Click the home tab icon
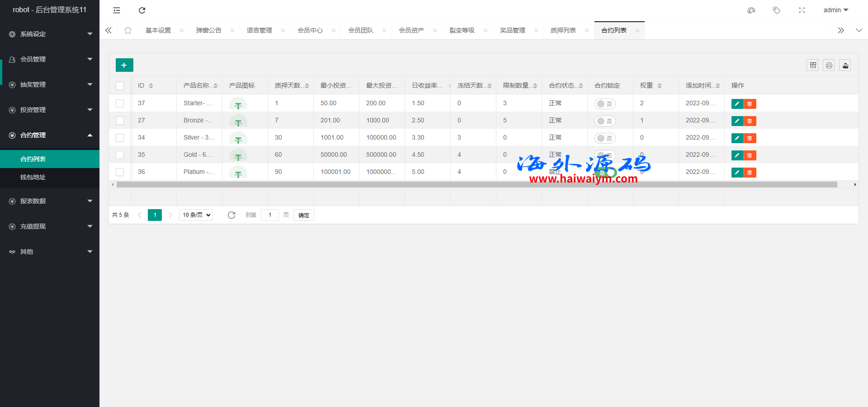Image resolution: width=868 pixels, height=407 pixels. tap(128, 30)
